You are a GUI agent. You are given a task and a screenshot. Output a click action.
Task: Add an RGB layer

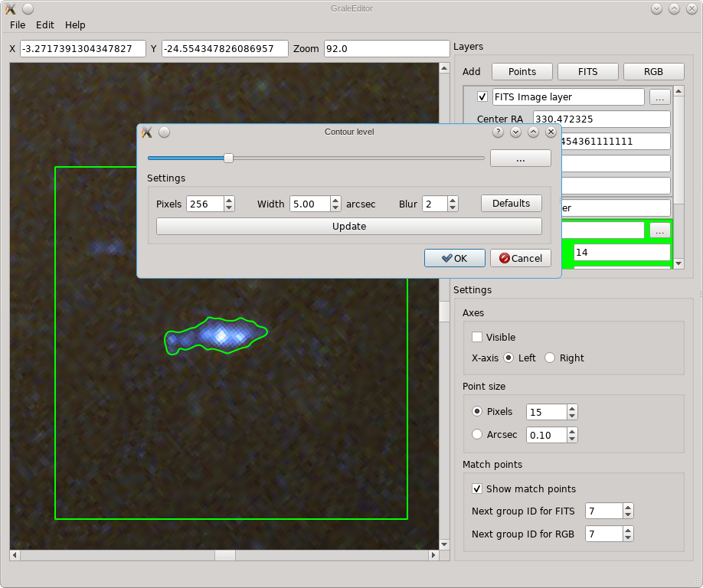coord(654,72)
